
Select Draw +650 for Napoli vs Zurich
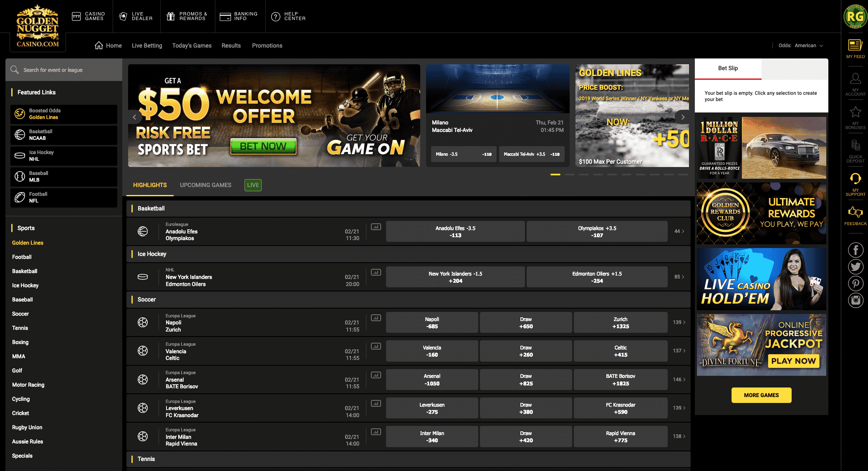tap(526, 322)
